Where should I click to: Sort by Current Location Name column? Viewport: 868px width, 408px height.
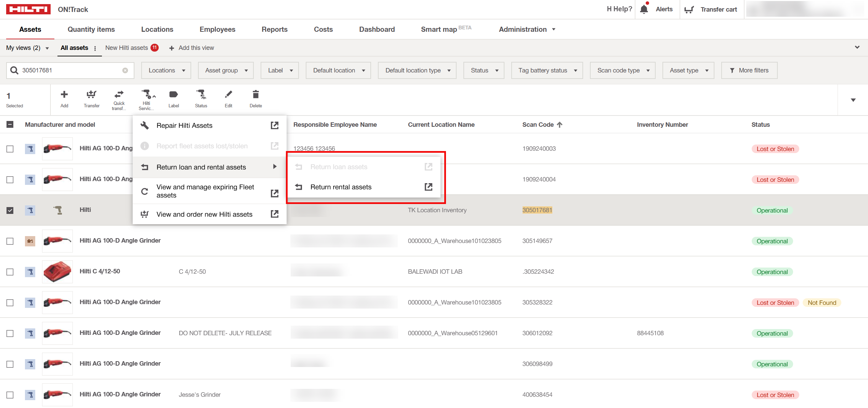point(441,125)
